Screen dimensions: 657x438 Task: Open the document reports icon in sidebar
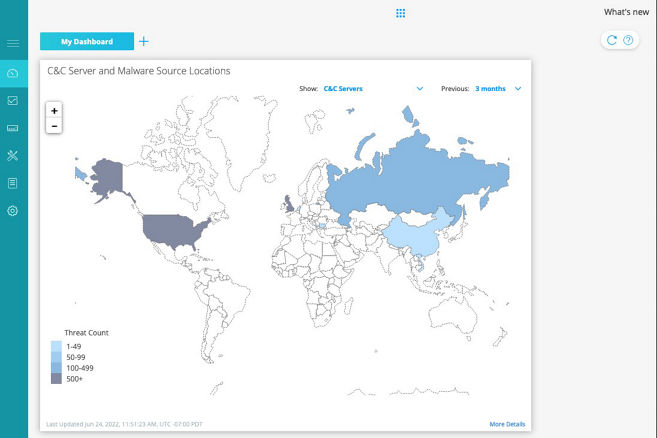click(13, 183)
